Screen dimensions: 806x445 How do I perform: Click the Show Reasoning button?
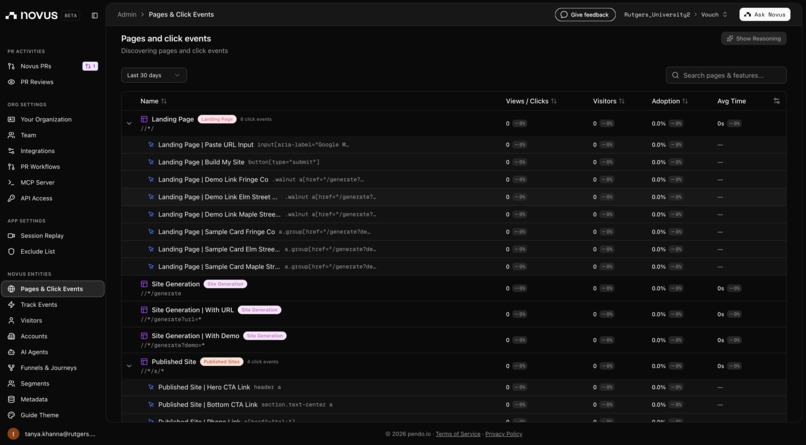(754, 39)
